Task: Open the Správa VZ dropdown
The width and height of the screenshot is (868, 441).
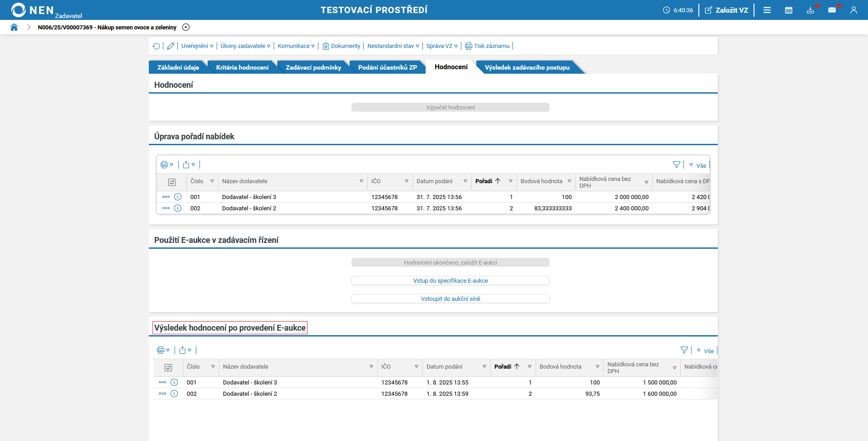Action: point(441,46)
